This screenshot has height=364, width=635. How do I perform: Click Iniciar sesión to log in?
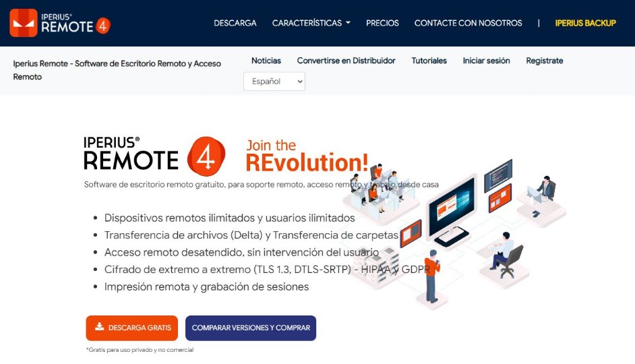(x=487, y=61)
